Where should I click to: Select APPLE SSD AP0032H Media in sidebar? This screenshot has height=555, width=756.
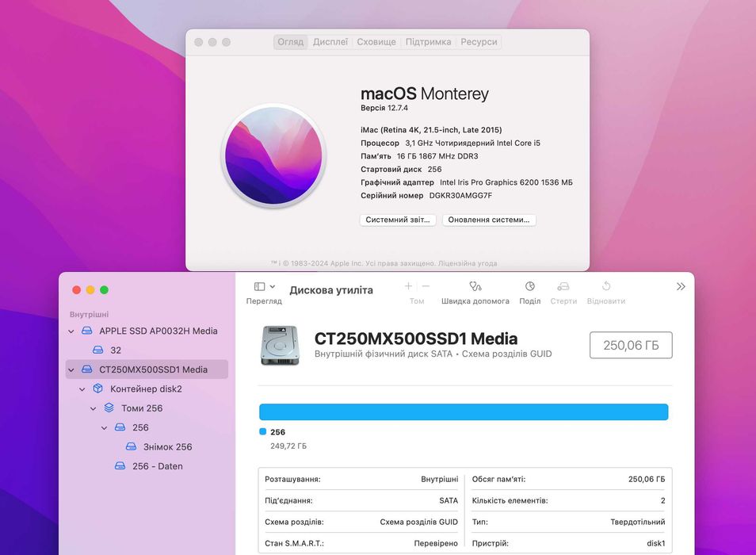click(147, 331)
